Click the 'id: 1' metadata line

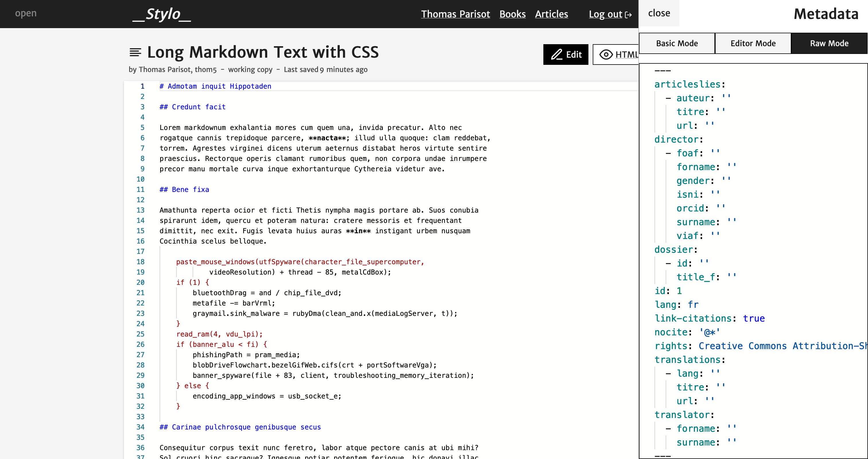(x=668, y=291)
